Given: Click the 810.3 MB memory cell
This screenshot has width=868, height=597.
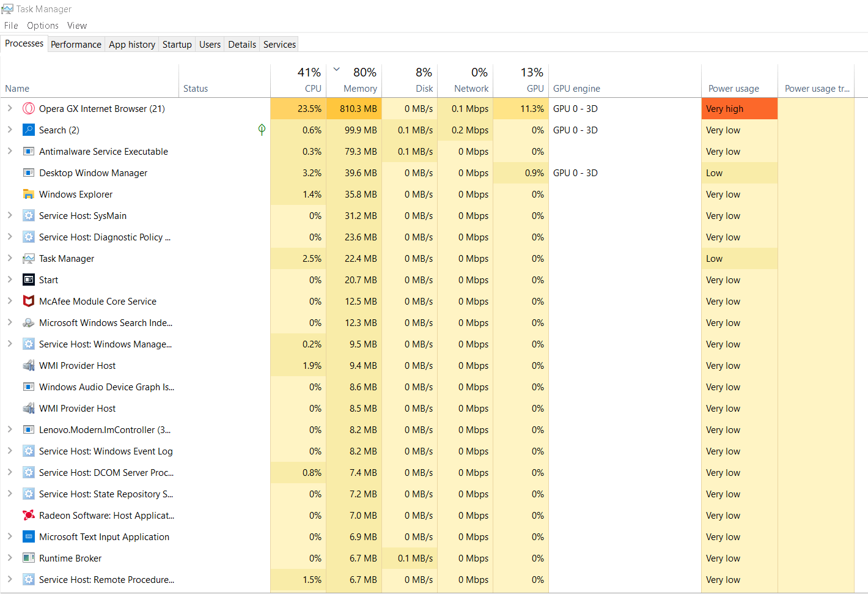Looking at the screenshot, I should click(x=354, y=109).
